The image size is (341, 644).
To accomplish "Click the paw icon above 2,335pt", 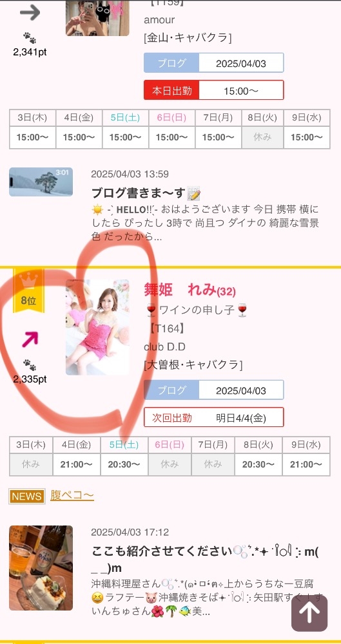I will click(29, 365).
